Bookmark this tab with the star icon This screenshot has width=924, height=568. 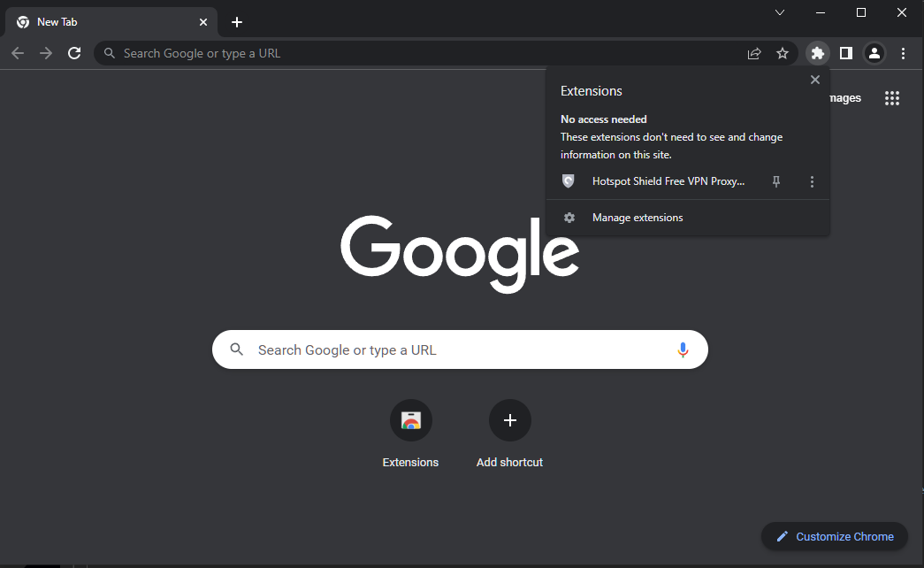(x=783, y=54)
